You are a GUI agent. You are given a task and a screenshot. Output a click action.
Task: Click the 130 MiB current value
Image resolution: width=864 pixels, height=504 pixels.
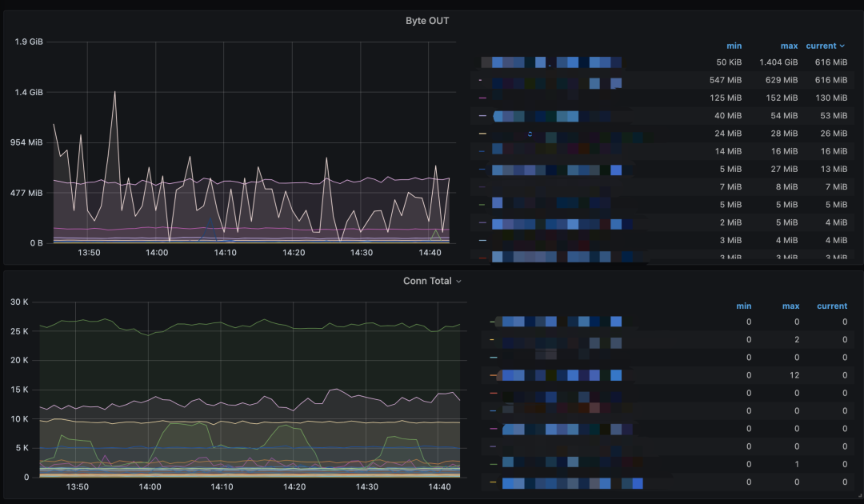click(x=831, y=98)
